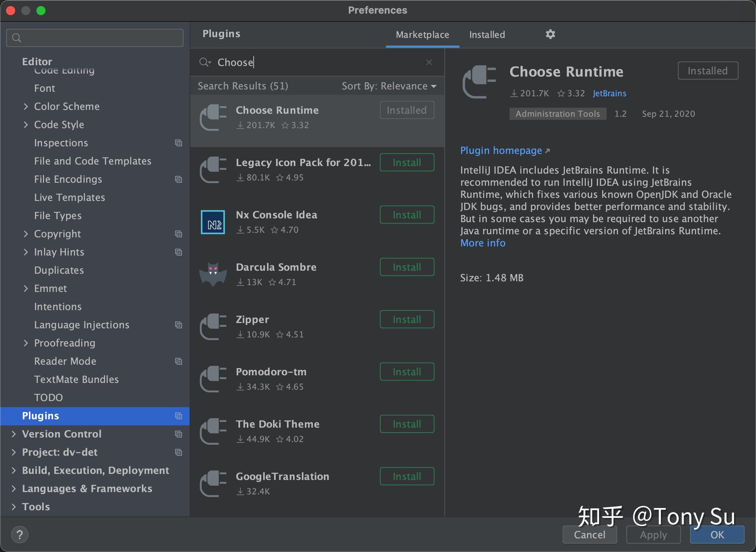Click the Pomodoro-tm plugin icon

213,379
